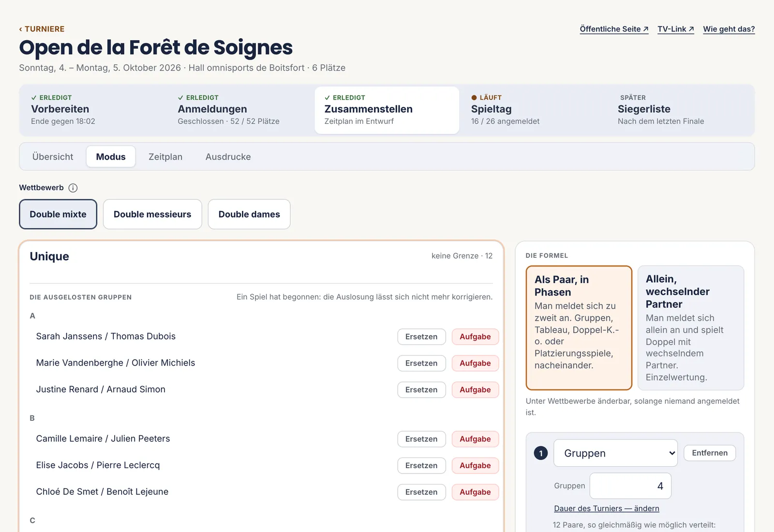Open the Übersicht tab
Image resolution: width=774 pixels, height=532 pixels.
tap(53, 157)
